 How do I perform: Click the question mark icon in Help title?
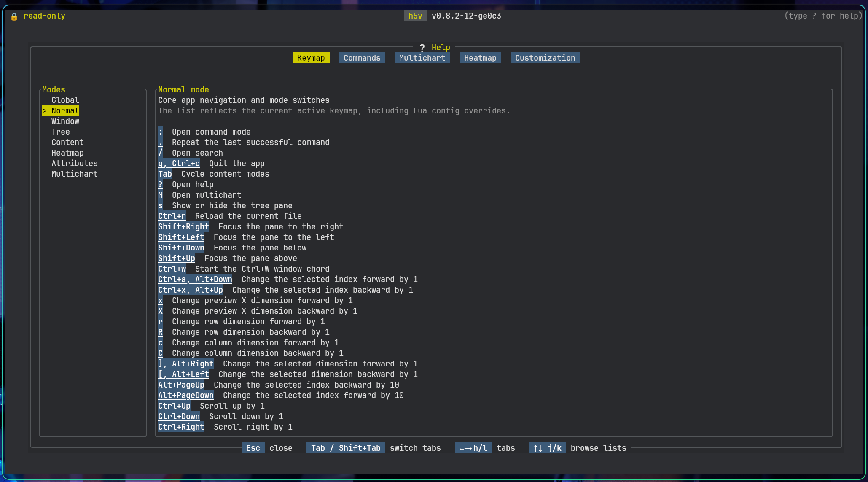point(422,48)
